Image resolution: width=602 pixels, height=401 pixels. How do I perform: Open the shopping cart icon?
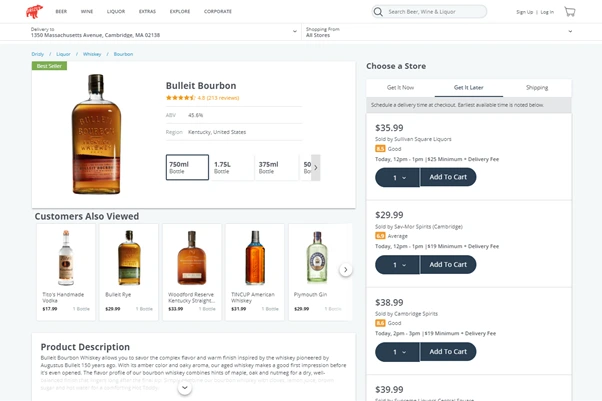pos(570,12)
